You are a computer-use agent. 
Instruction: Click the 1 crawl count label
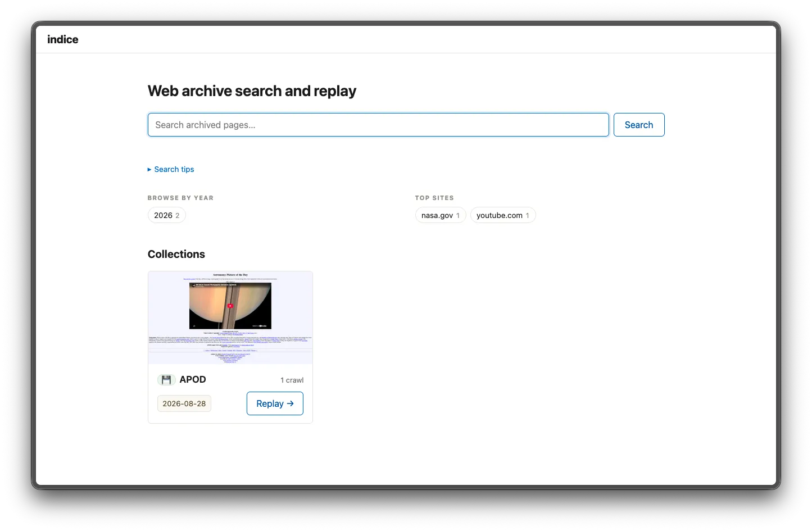click(292, 380)
